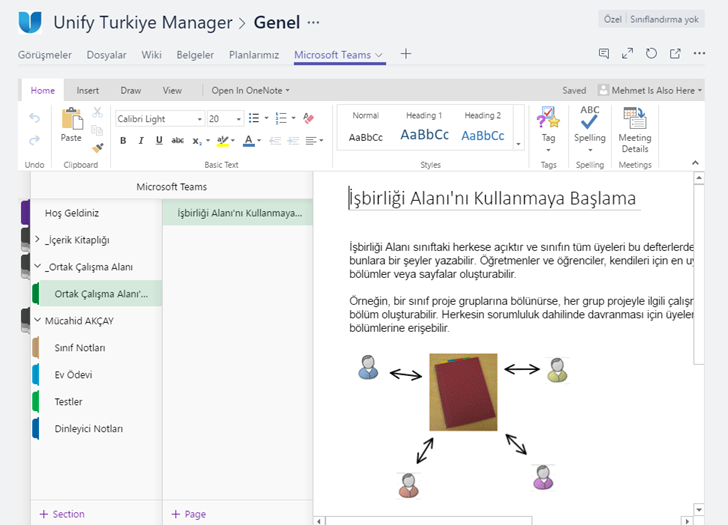The image size is (728, 525).
Task: Add a new Page
Action: (x=188, y=514)
